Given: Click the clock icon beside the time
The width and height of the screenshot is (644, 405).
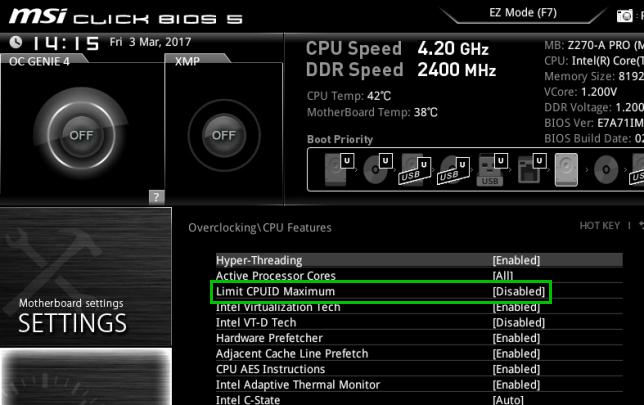Looking at the screenshot, I should 16,42.
